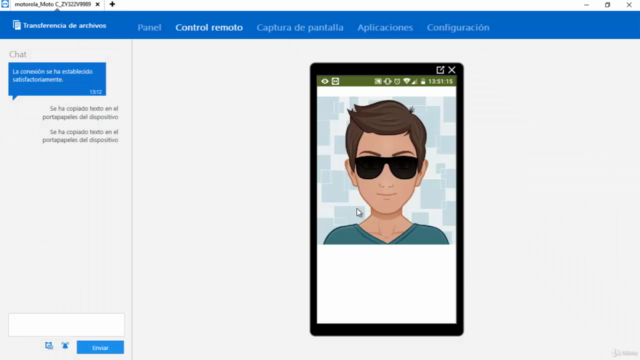Viewport: 640px width, 360px height.
Task: Go to the Aplicaciones tab
Action: point(385,27)
